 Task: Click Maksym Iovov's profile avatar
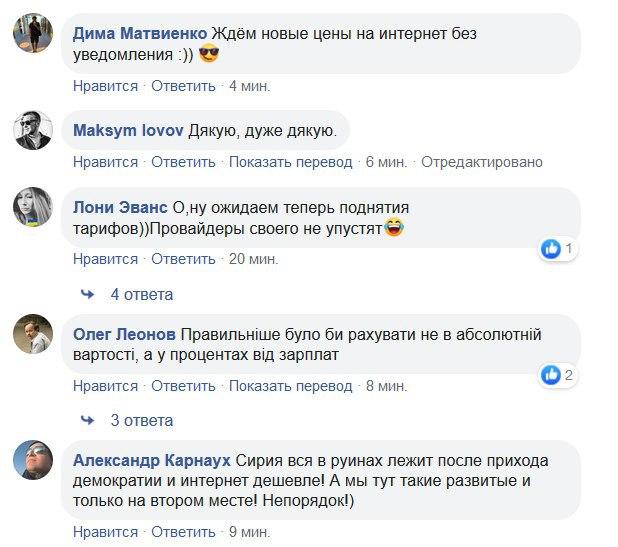pos(32,131)
